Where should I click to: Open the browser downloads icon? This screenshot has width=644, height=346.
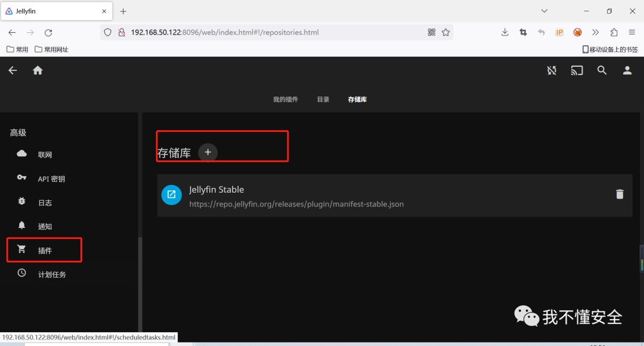point(505,32)
